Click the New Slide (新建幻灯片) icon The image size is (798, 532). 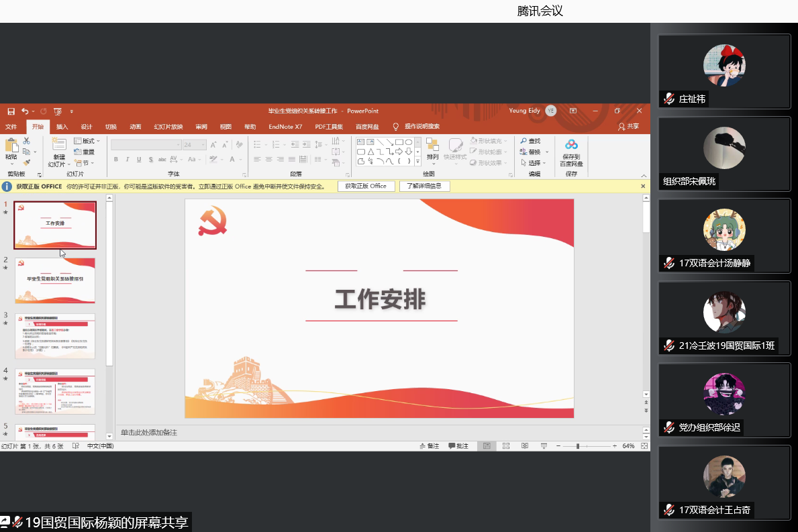pos(59,149)
